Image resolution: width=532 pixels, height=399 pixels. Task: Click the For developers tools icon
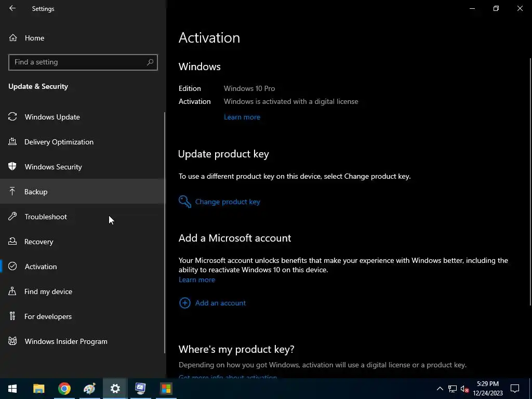tap(12, 316)
